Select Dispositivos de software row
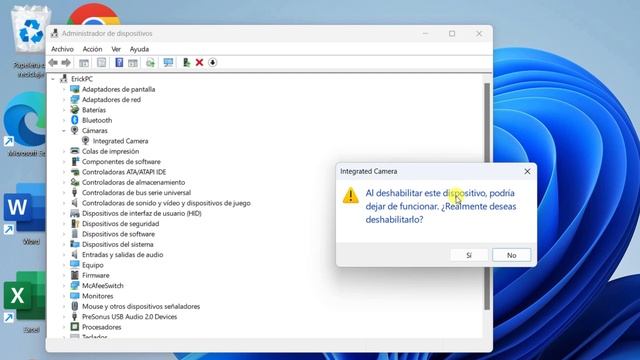The image size is (640, 360). 118,234
